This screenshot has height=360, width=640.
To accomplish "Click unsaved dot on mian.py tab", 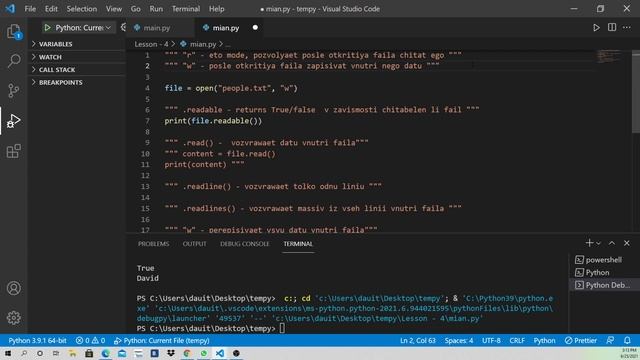I will 255,28.
